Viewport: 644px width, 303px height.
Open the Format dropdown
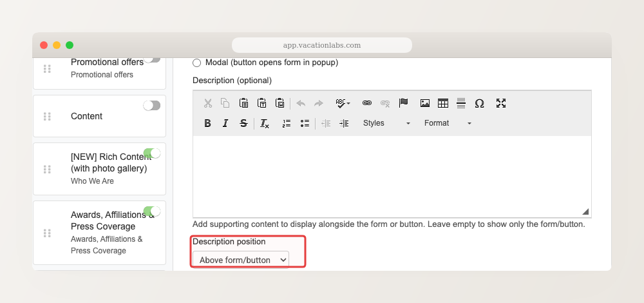[448, 123]
